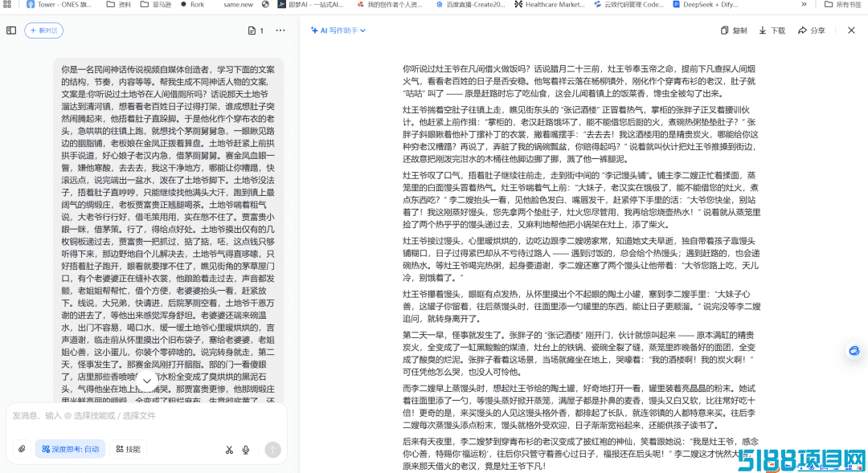Click the paragraph starting 后来有天夜里
This screenshot has width=868, height=473.
(x=581, y=453)
